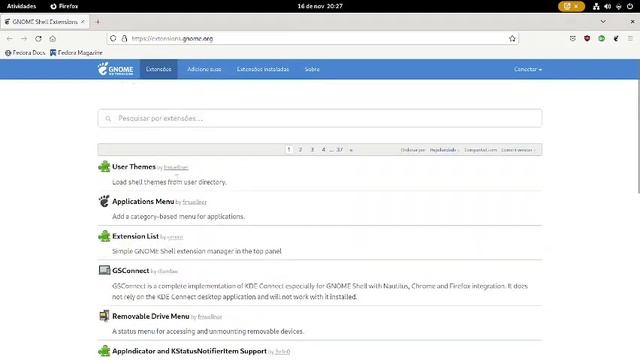Select the Adicione suas nav tab
Viewport: 640px width, 360px height.
coord(204,69)
